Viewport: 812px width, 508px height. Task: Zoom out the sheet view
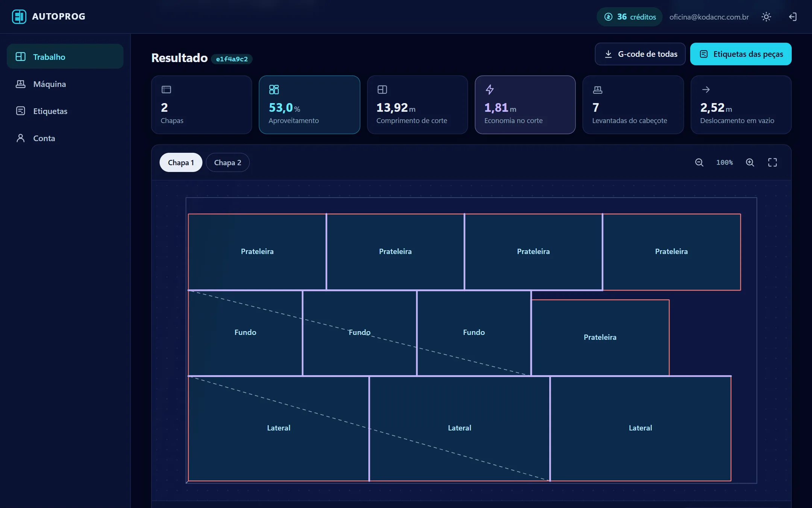coord(699,163)
